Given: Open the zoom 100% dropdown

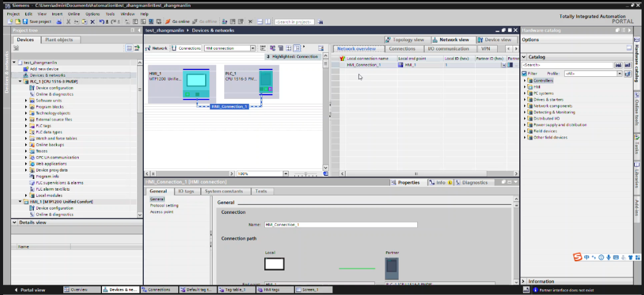Looking at the screenshot, I should [x=286, y=174].
